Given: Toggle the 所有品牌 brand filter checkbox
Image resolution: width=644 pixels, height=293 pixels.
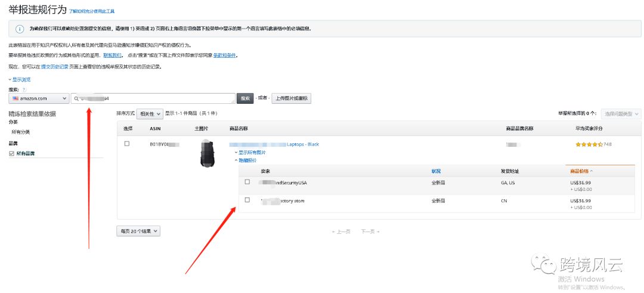Looking at the screenshot, I should [12, 153].
